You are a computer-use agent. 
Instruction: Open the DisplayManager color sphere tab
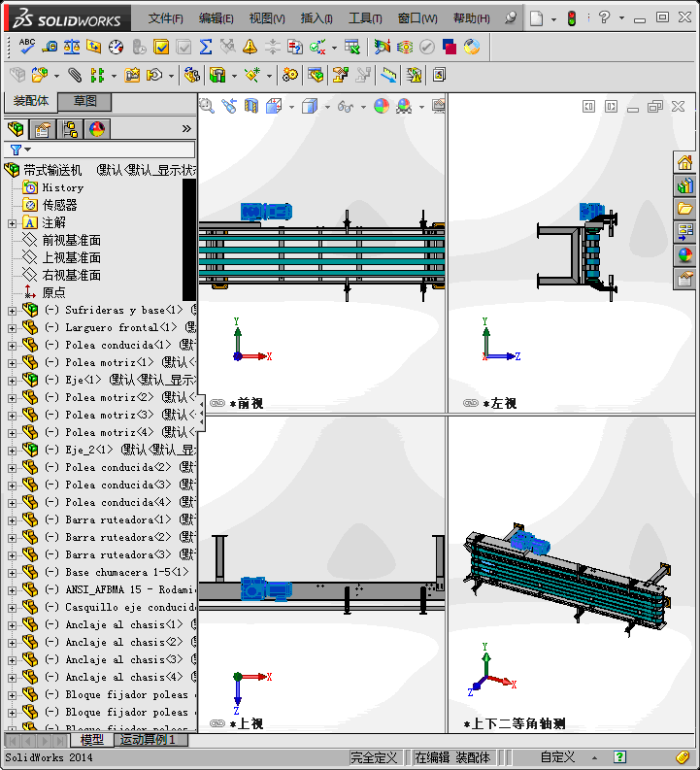pyautogui.click(x=97, y=129)
